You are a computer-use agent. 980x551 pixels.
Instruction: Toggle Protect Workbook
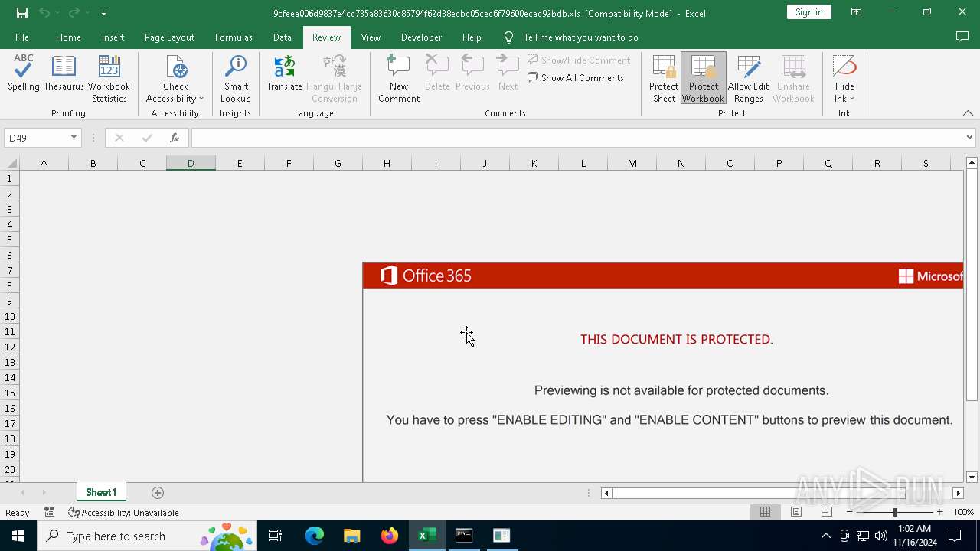[x=703, y=79]
